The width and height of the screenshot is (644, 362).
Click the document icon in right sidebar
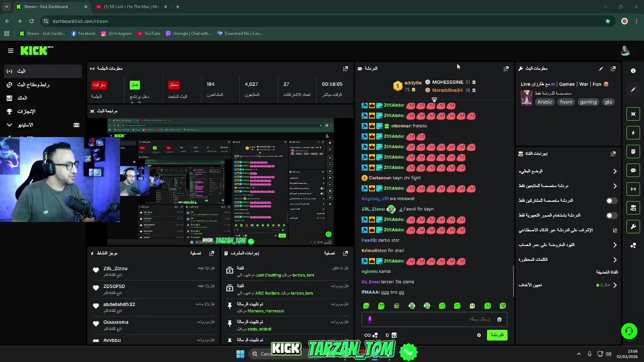click(633, 151)
